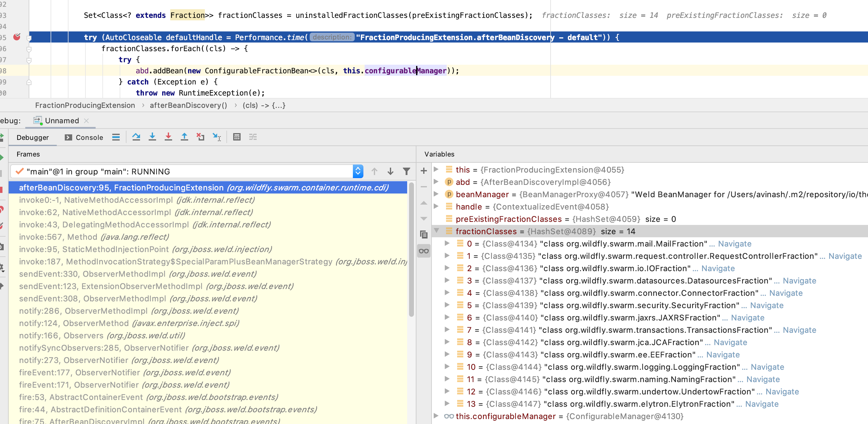This screenshot has width=868, height=424.
Task: Expand the 'this' variable node
Action: (436, 169)
